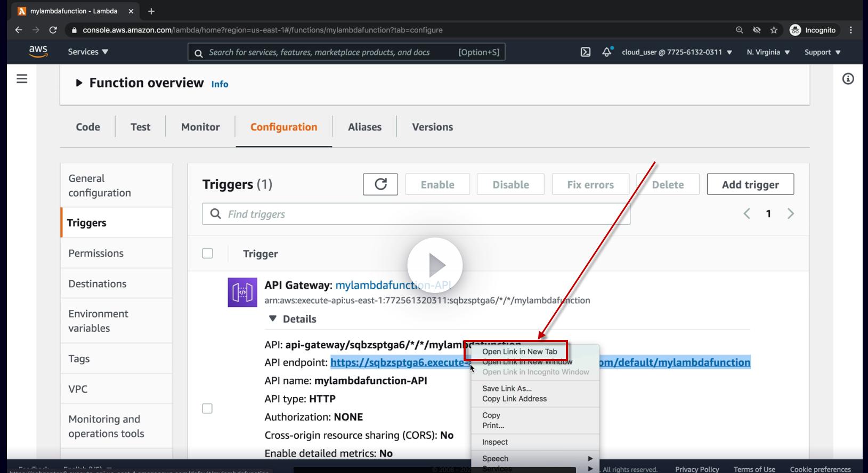Click the AWS logo
This screenshot has height=473, width=868.
(x=38, y=52)
